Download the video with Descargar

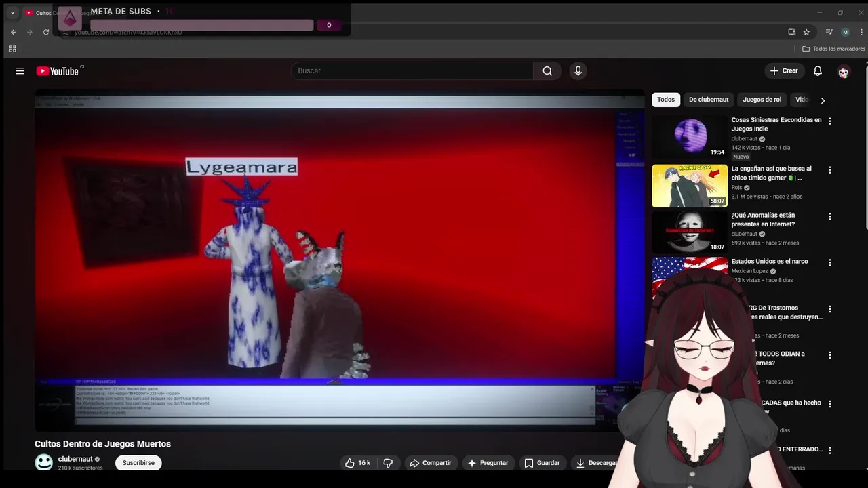(595, 463)
